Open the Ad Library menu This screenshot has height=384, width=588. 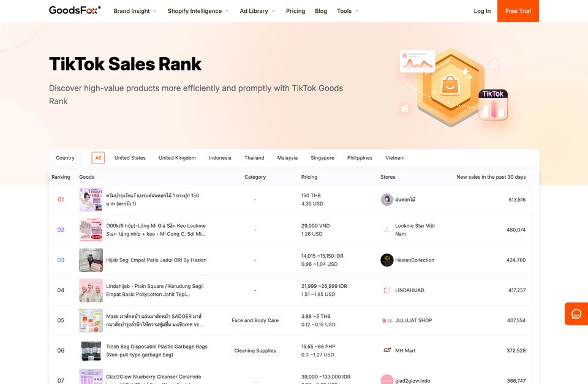pos(254,11)
